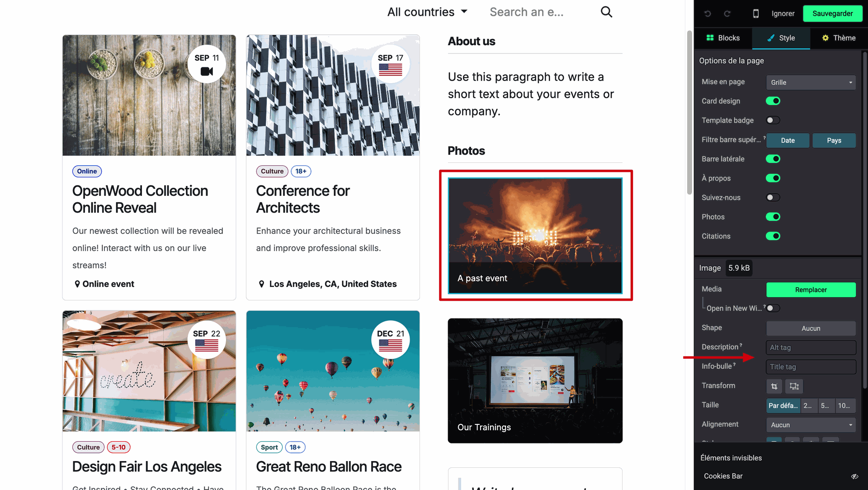Image resolution: width=868 pixels, height=490 pixels.
Task: Click the Remplacer media button
Action: (x=811, y=290)
